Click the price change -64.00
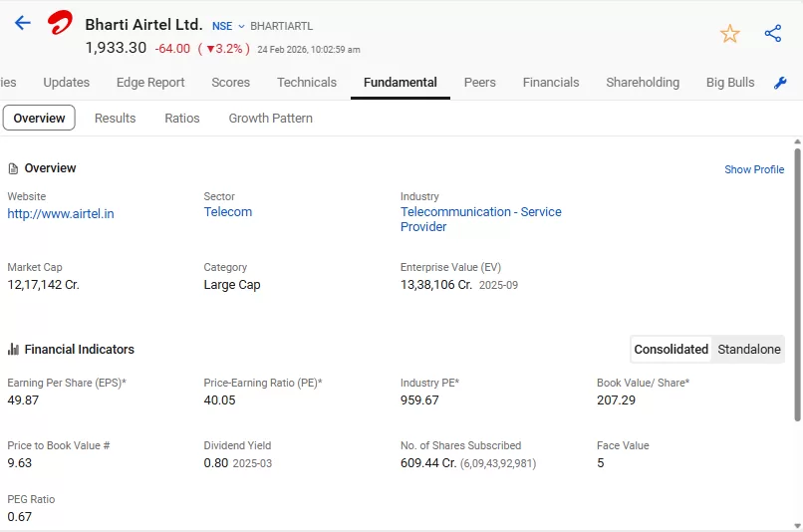This screenshot has height=532, width=803. click(x=172, y=49)
